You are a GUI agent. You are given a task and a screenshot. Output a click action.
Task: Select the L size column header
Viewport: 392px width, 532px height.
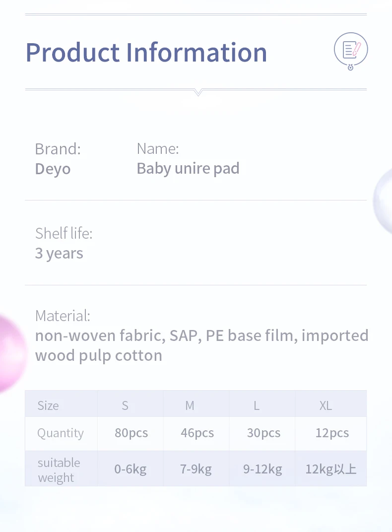point(257,405)
